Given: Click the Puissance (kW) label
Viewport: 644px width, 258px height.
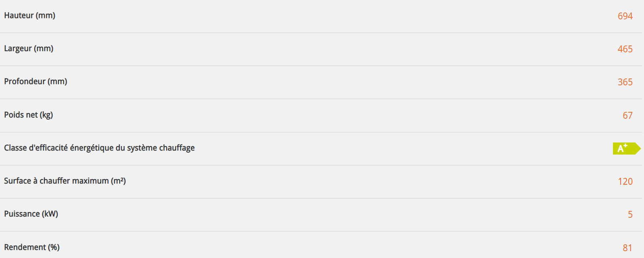Looking at the screenshot, I should 31,214.
